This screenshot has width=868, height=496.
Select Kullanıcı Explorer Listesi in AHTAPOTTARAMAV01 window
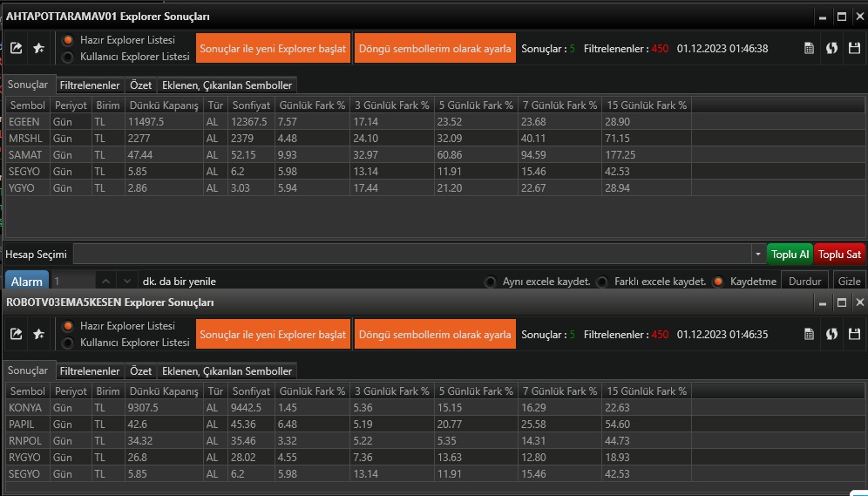point(68,57)
